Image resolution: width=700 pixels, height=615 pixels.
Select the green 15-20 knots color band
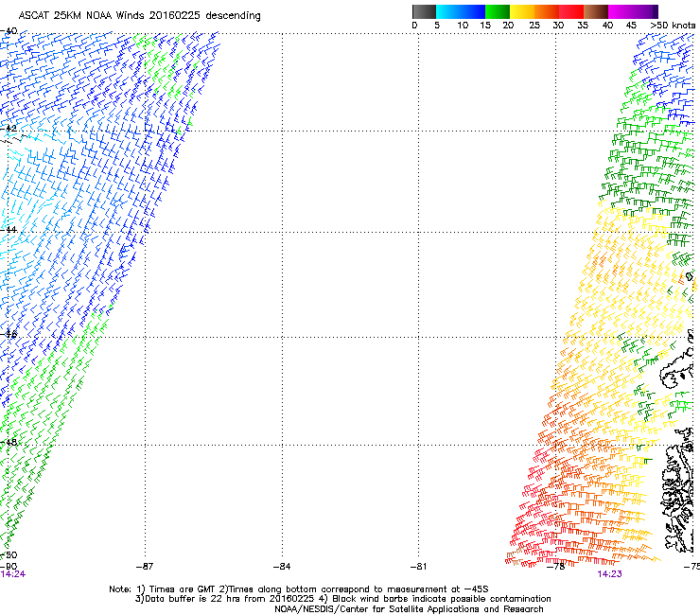point(498,11)
